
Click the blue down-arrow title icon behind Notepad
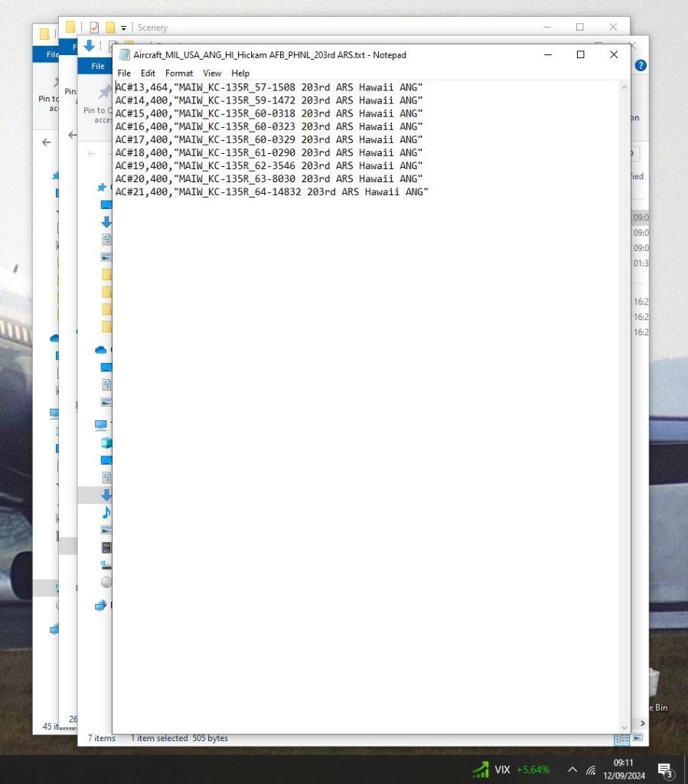click(x=90, y=46)
